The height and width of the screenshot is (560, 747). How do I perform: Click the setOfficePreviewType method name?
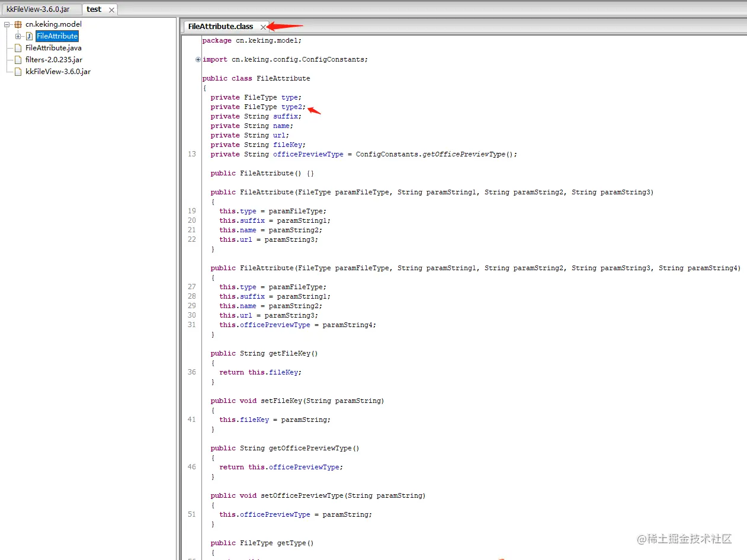pyautogui.click(x=302, y=495)
